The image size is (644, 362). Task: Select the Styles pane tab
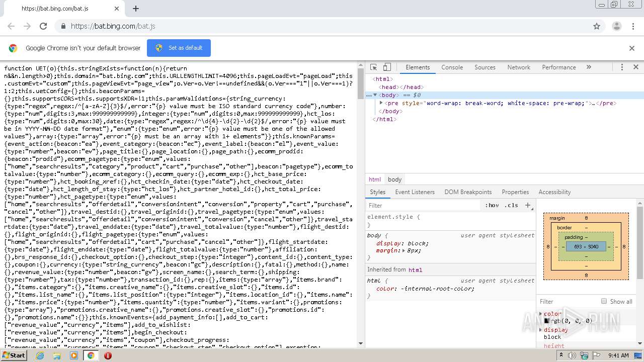coord(377,192)
